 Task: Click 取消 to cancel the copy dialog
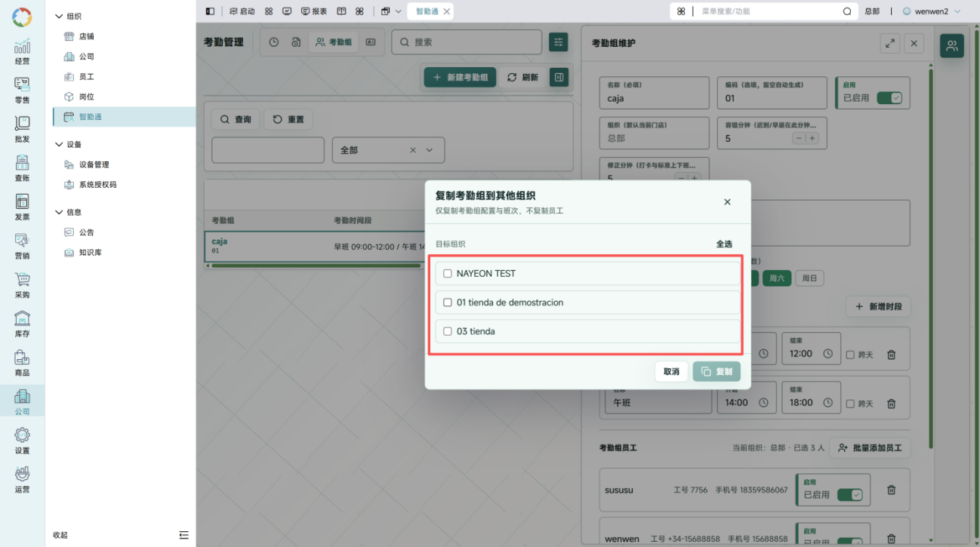tap(671, 371)
